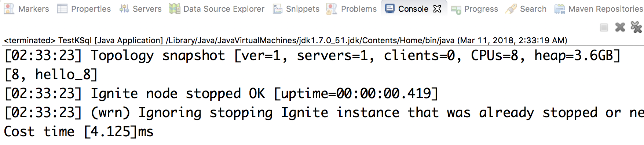Click the Problems tab icon
The image size is (644, 145).
click(x=332, y=9)
